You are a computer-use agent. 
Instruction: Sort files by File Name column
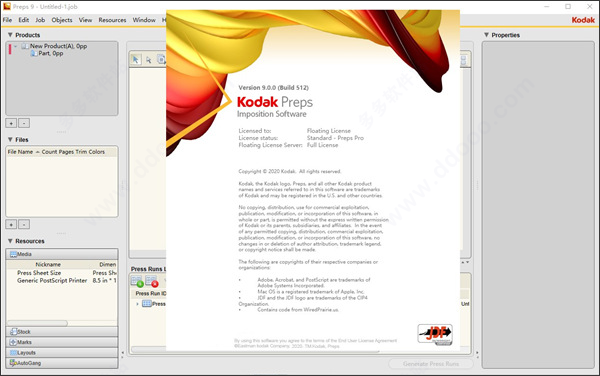(20, 152)
